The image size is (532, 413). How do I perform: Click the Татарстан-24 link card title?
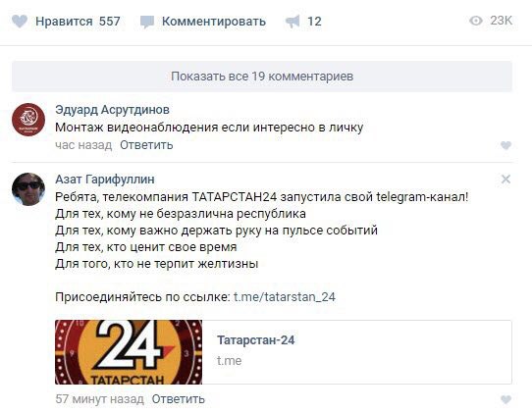pyautogui.click(x=256, y=340)
